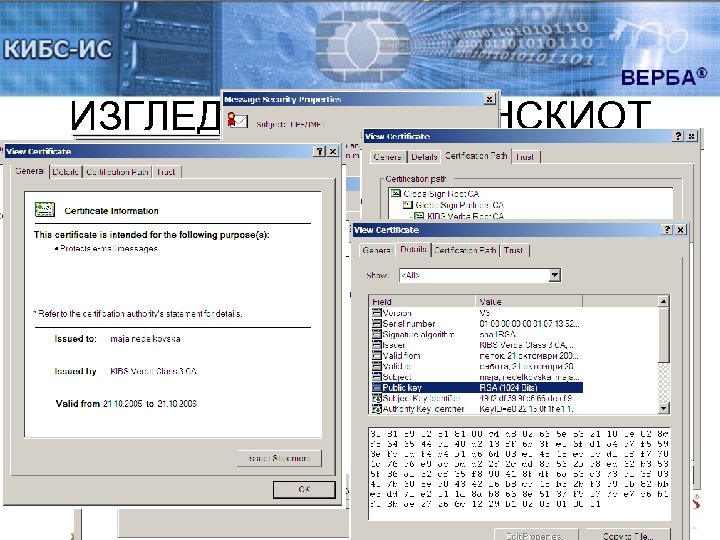Select Details tab in front certificate window
This screenshot has width=720, height=540.
point(413,249)
